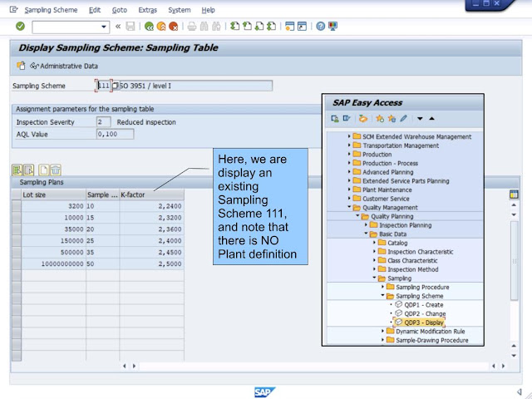Click the Print icon in toolbar
532x399 pixels.
pos(192,27)
